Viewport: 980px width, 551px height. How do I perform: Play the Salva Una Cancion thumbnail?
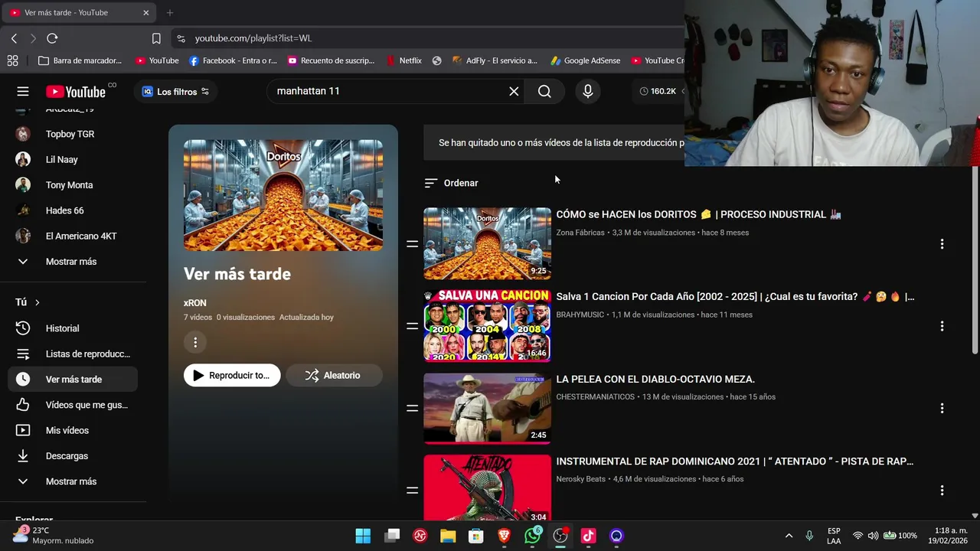(487, 325)
